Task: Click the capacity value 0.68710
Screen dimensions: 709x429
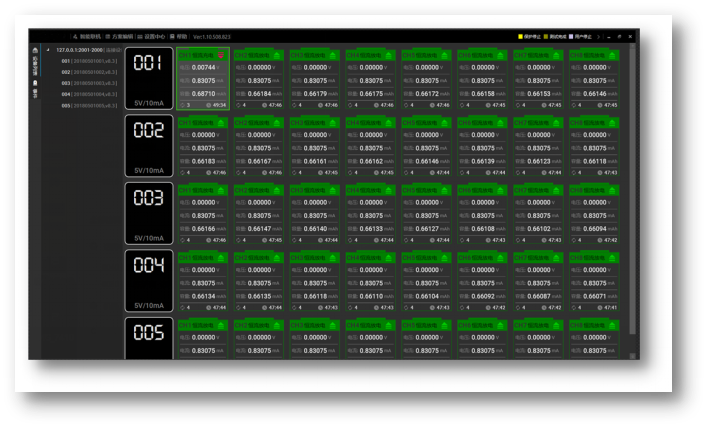Action: [x=203, y=94]
